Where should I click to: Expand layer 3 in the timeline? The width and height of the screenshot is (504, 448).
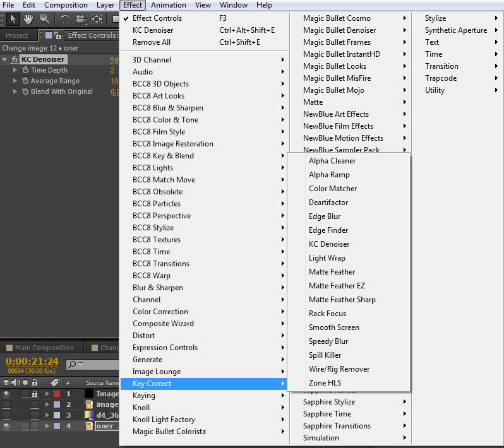coord(47,415)
